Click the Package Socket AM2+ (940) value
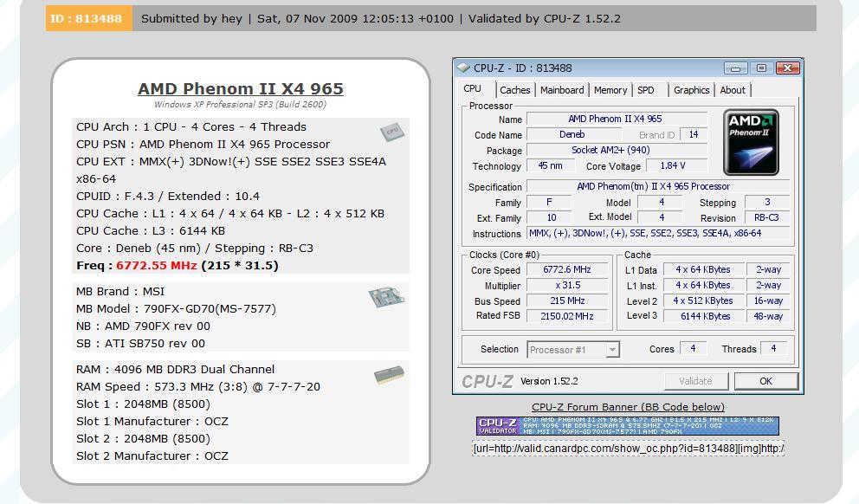The width and height of the screenshot is (859, 504). tap(617, 150)
